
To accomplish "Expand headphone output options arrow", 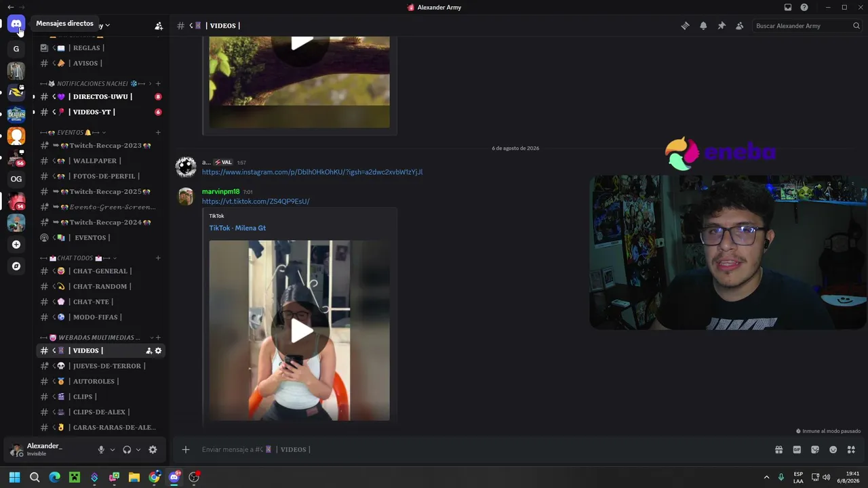I will click(x=138, y=449).
